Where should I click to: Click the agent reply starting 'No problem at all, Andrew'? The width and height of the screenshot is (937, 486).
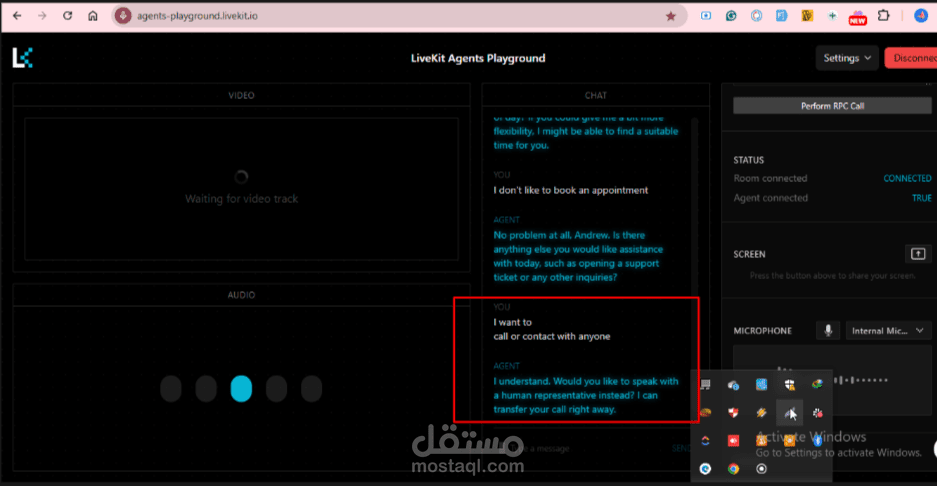pyautogui.click(x=578, y=256)
